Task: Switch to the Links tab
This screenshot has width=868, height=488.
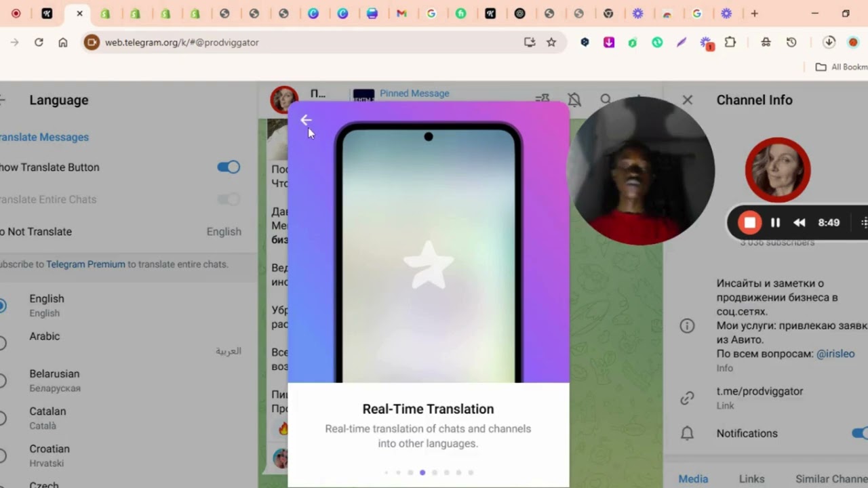Action: pos(751,479)
